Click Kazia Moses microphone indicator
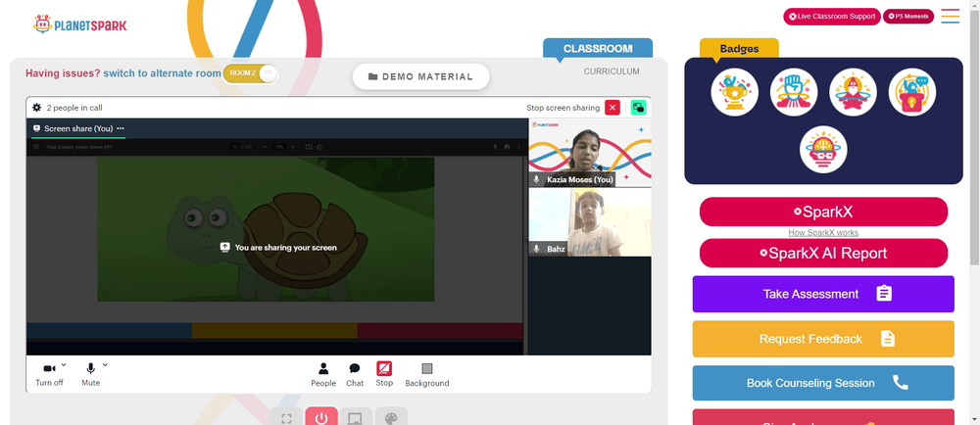The image size is (980, 425). click(x=536, y=180)
